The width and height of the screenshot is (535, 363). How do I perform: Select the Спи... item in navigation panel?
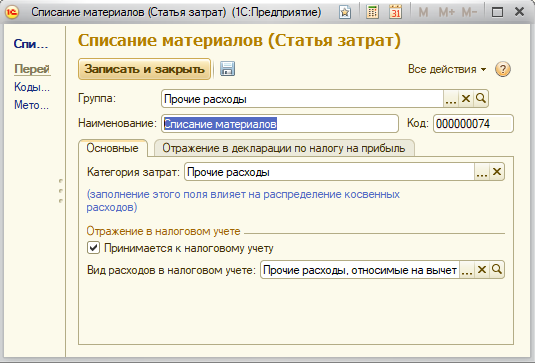tap(31, 44)
